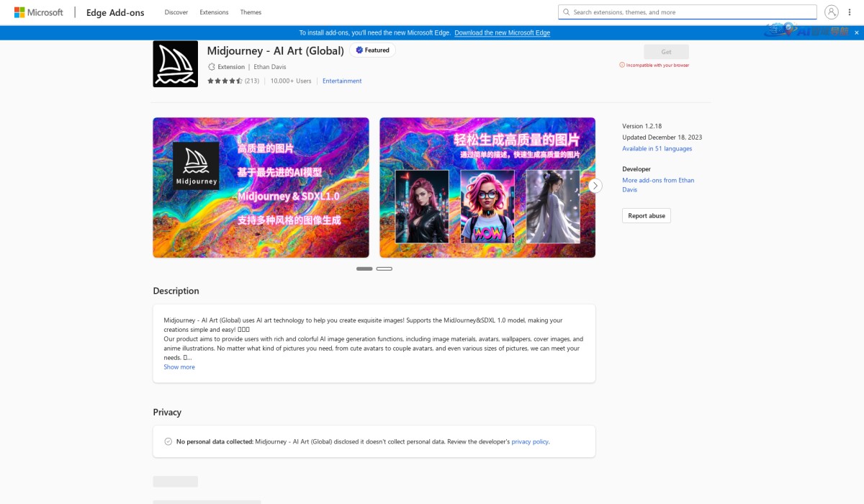Expand the description with Show more
864x504 pixels.
pos(179,366)
